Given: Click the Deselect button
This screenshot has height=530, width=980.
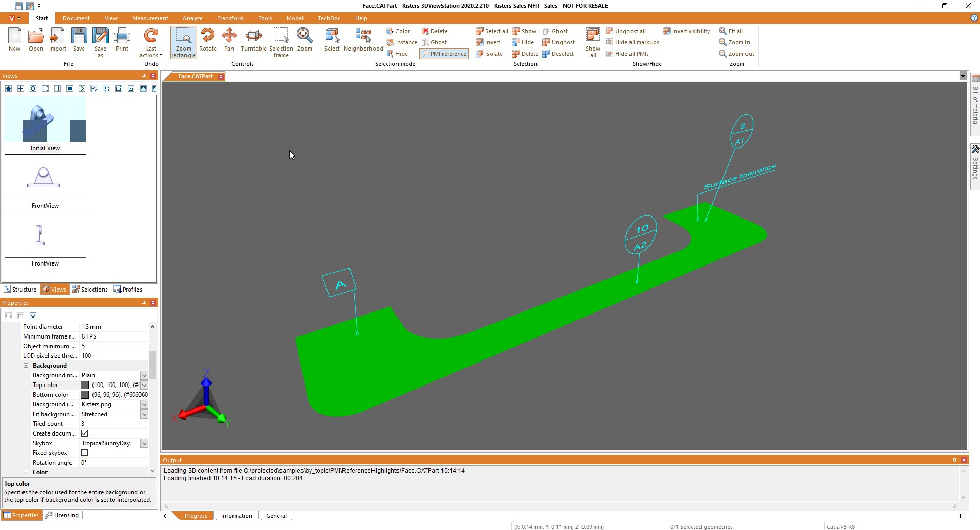Looking at the screenshot, I should [558, 54].
